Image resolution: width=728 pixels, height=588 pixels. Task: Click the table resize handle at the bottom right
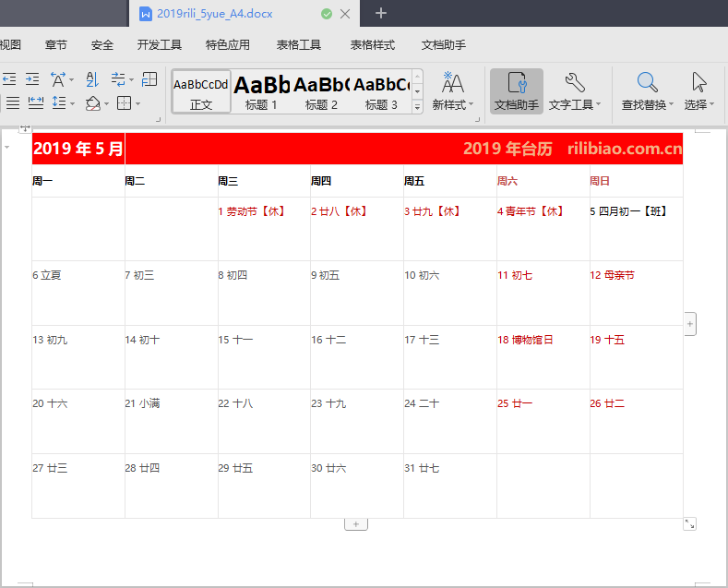[690, 524]
